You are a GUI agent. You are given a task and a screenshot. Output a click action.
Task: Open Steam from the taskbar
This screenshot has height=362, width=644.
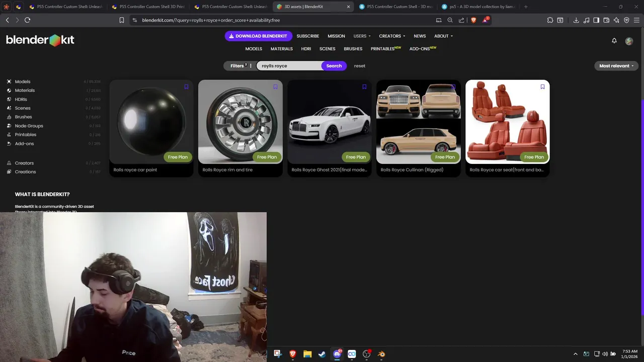(322, 354)
